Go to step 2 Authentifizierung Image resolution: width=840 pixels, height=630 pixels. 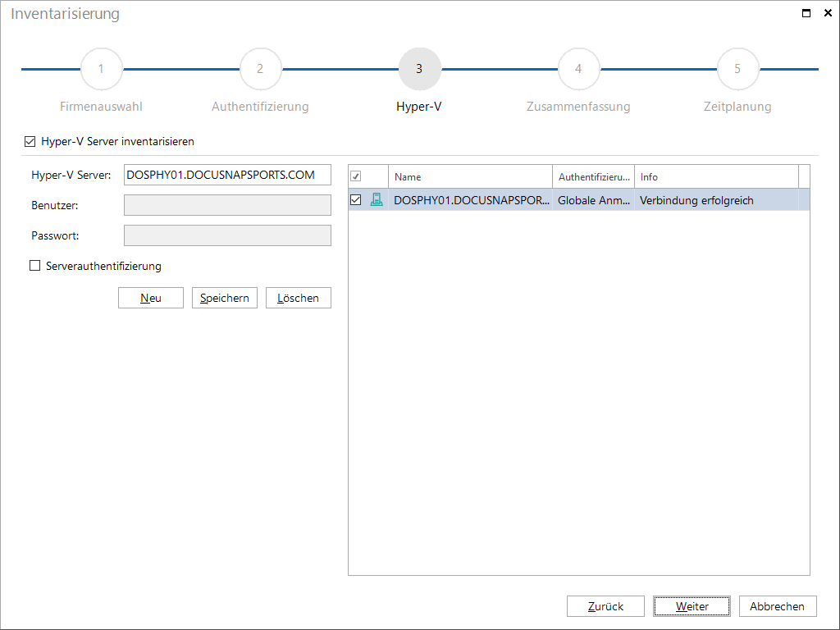coord(260,69)
